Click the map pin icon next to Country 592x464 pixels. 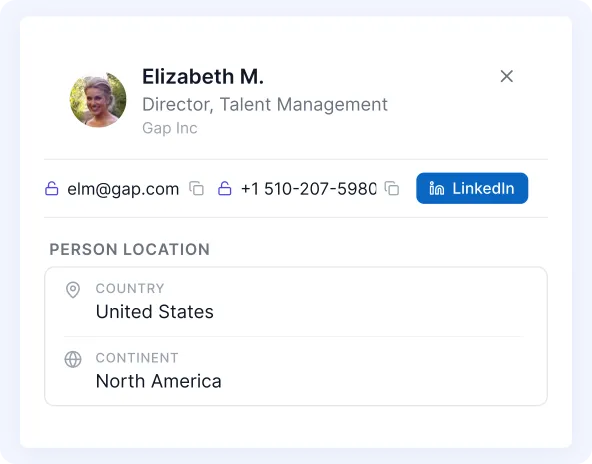73,290
